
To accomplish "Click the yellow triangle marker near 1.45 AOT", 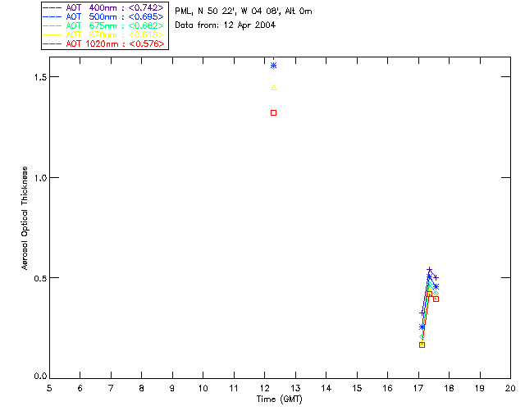I will [273, 88].
